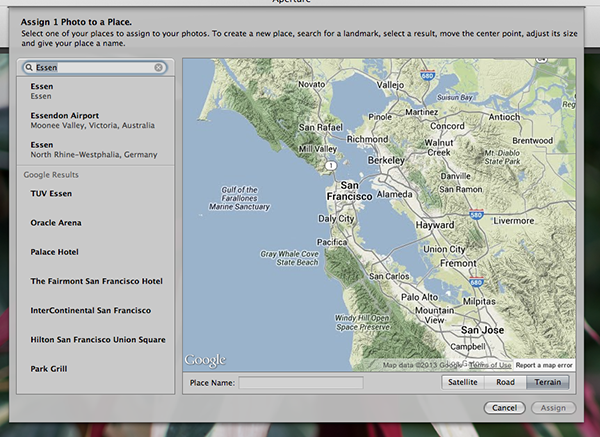This screenshot has width=600, height=437.
Task: Click Pacifica label on the map
Action: pos(332,242)
